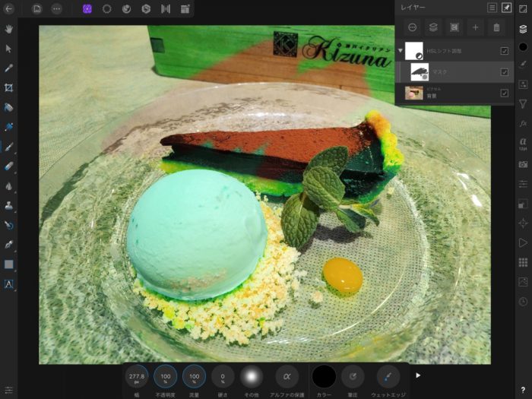Open the Stock studio camera icon
The width and height of the screenshot is (532, 399).
click(523, 165)
